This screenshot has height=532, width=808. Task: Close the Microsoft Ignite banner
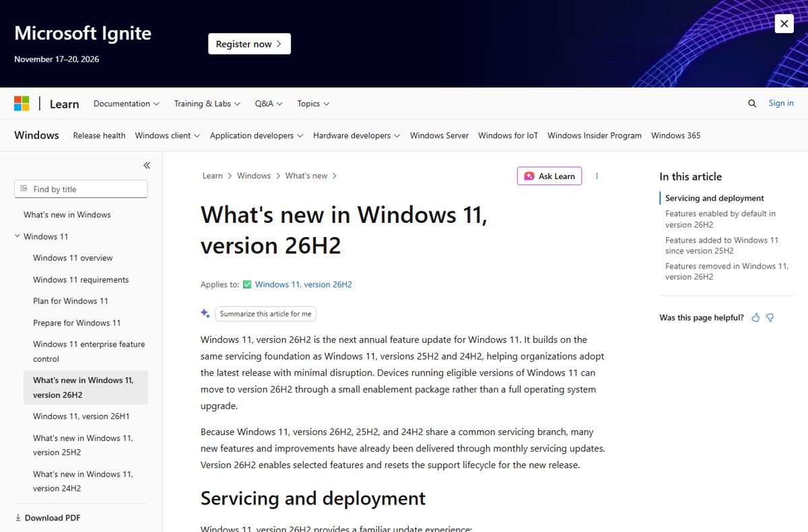click(784, 24)
